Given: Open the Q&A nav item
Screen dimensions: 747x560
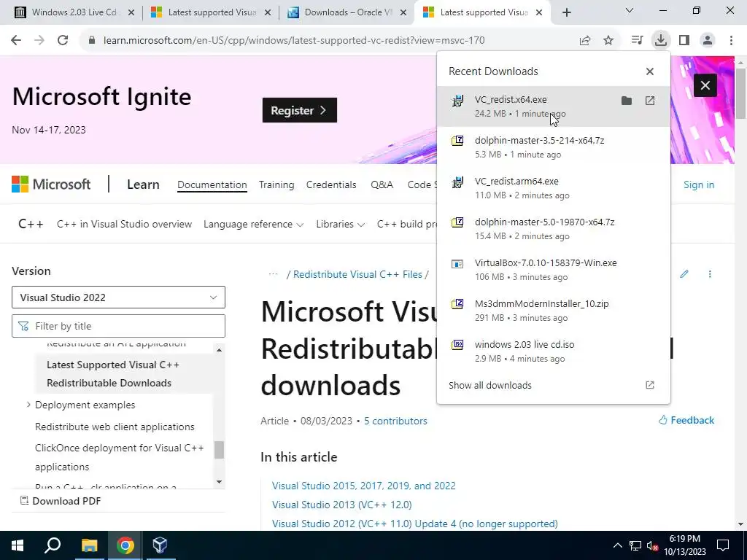Looking at the screenshot, I should click(382, 184).
